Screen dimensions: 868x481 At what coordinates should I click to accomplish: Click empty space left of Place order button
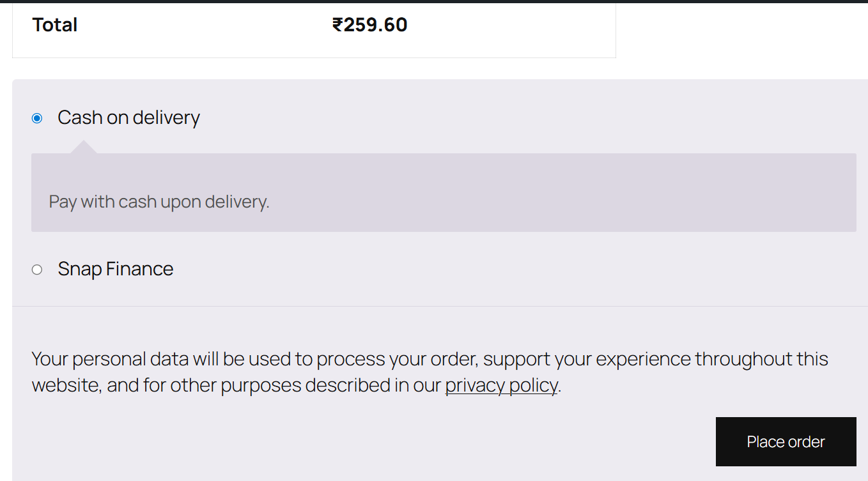pyautogui.click(x=384, y=442)
